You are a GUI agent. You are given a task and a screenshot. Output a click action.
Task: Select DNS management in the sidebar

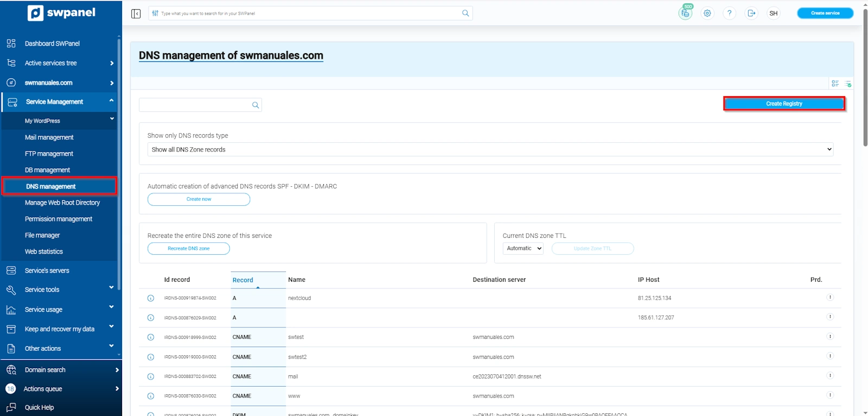pos(59,186)
